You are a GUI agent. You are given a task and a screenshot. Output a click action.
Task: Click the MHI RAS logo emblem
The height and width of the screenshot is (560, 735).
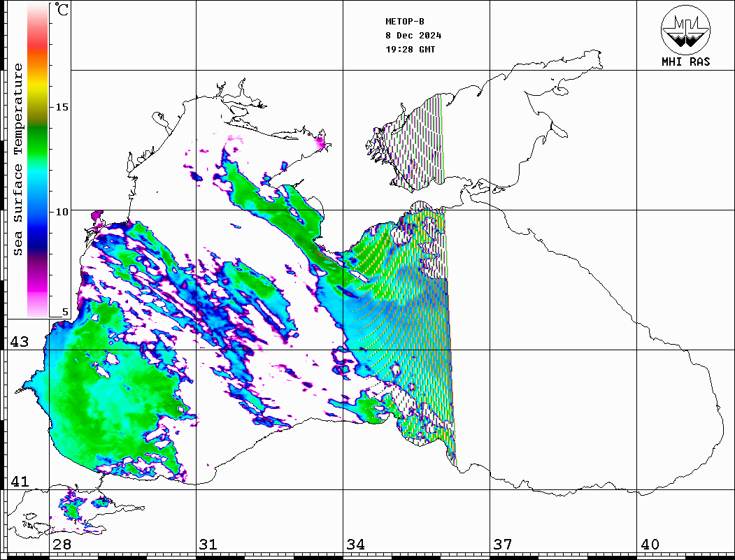pyautogui.click(x=685, y=29)
